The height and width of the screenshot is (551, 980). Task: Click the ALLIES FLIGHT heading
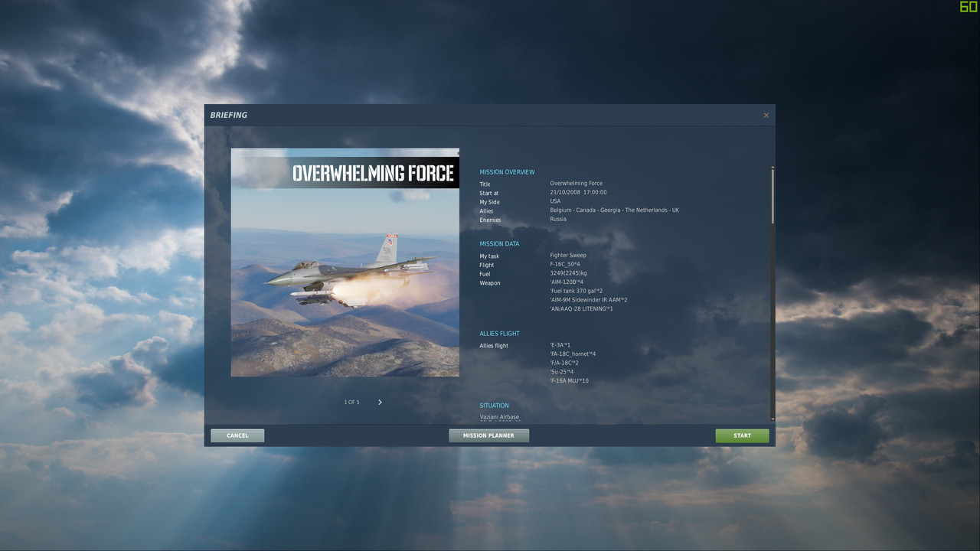click(499, 334)
